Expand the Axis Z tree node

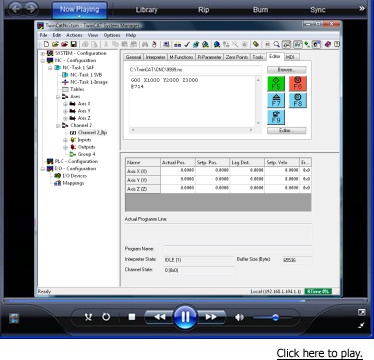65,118
